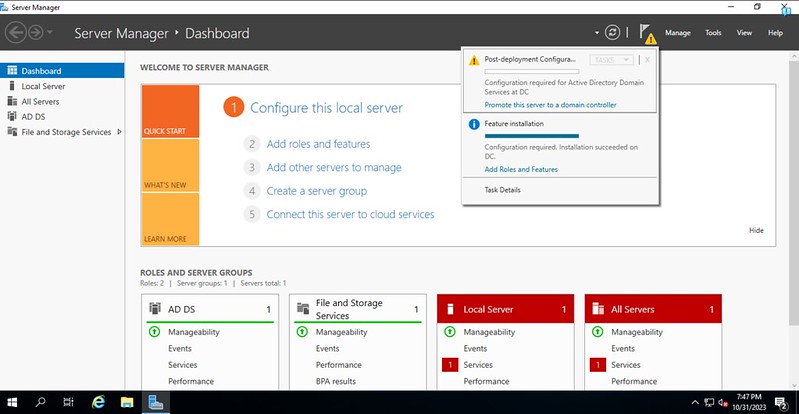Open the red All Servers tile header
The image size is (799, 414).
[653, 309]
